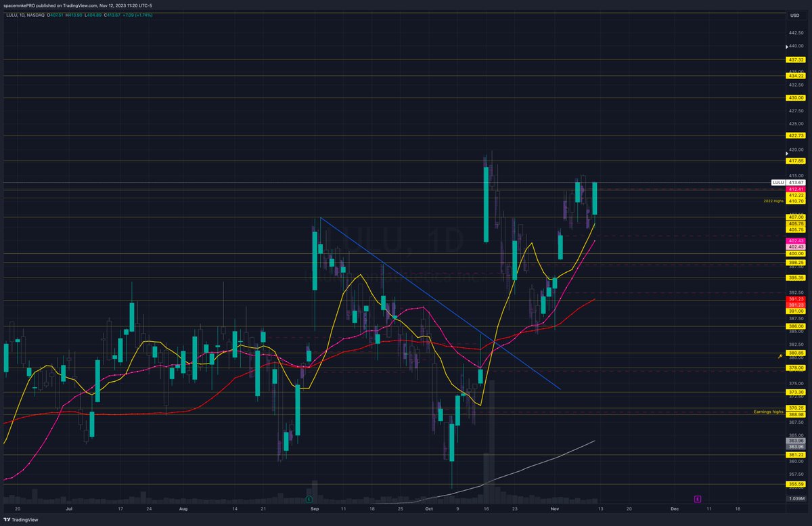Click the red 391.23 price level label

(796, 299)
